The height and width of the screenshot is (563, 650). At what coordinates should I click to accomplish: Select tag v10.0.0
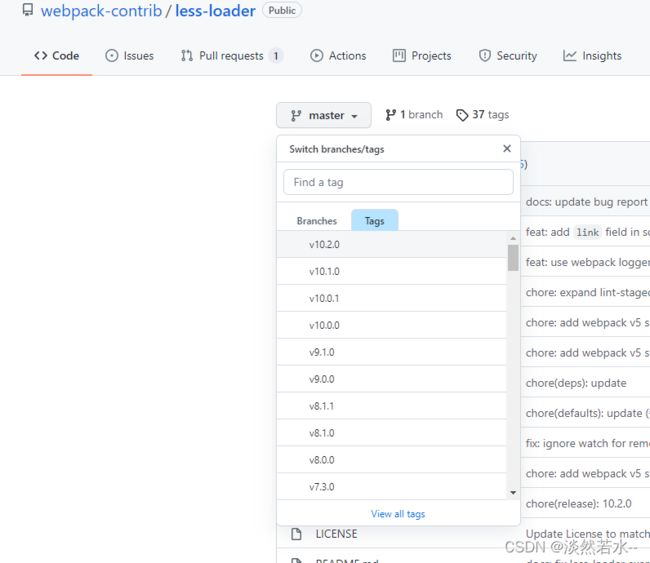(392, 325)
